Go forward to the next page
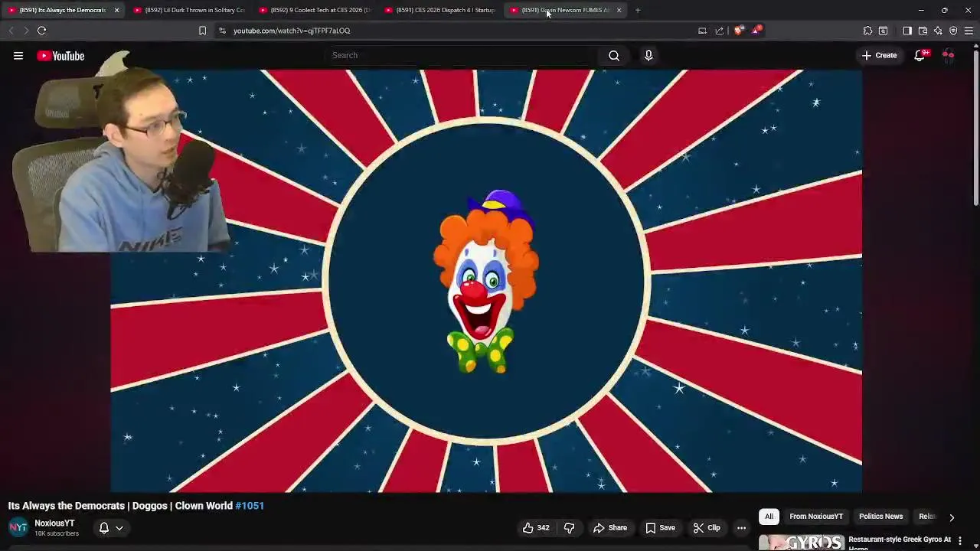The width and height of the screenshot is (980, 551). 25,31
